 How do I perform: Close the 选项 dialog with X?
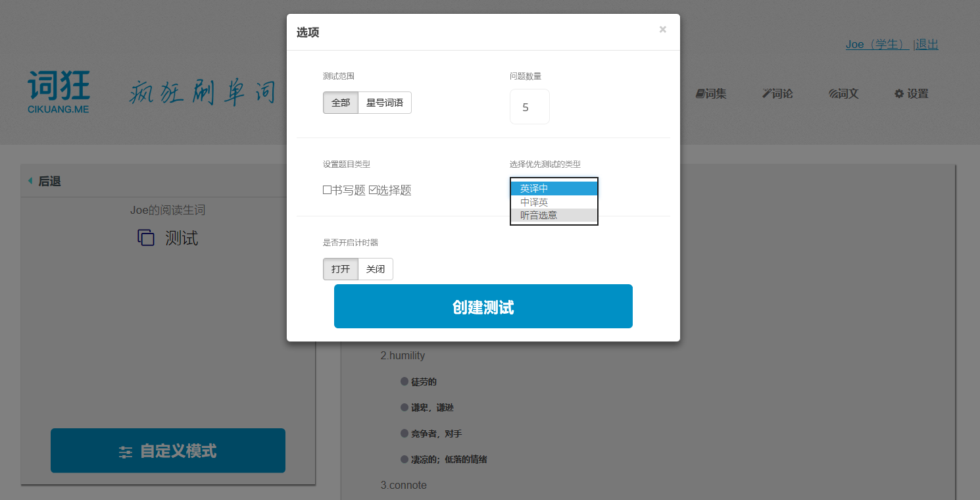point(662,30)
